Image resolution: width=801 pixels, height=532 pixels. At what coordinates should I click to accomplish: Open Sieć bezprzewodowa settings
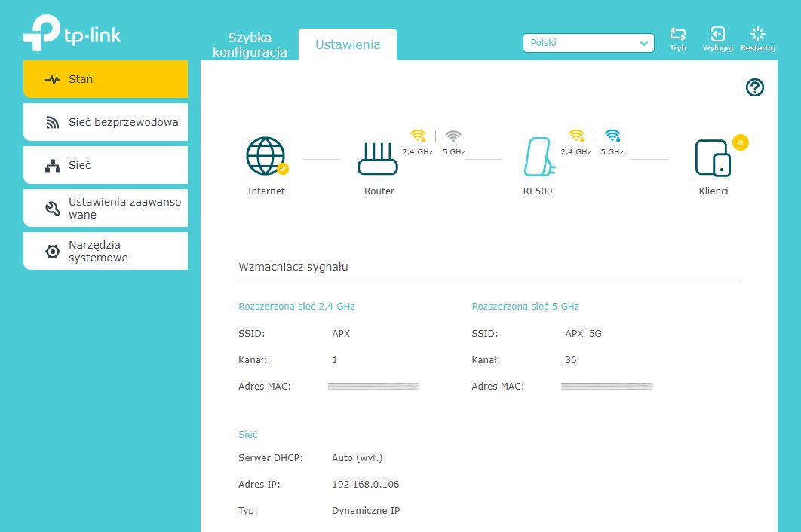[105, 121]
